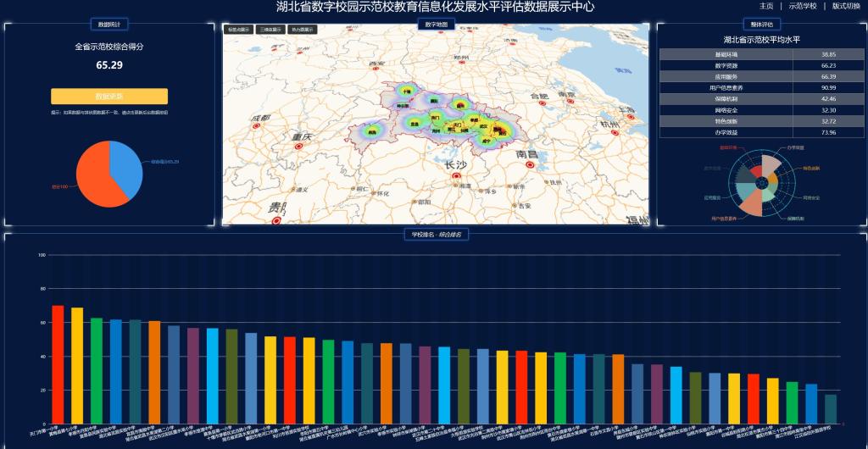Click the 重庆 city marker on the map
Screen dimensions: 868x449
pyautogui.click(x=298, y=147)
